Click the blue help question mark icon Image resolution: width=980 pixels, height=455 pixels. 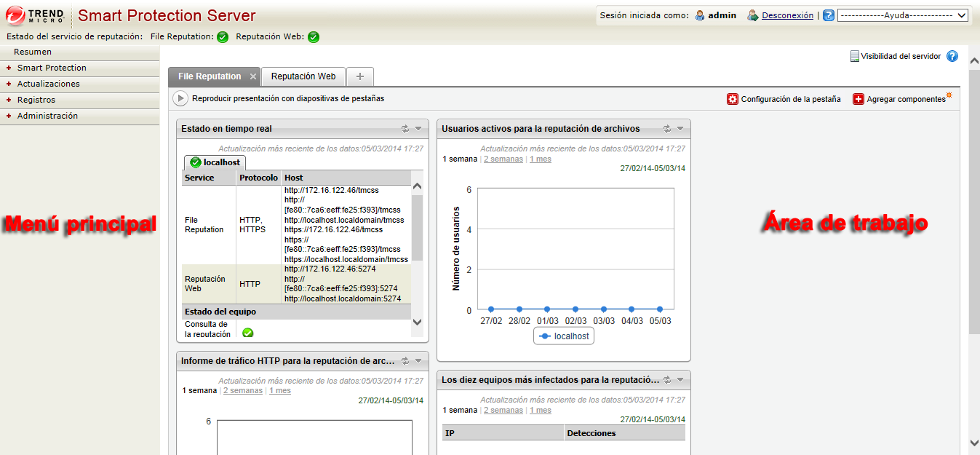click(x=952, y=56)
